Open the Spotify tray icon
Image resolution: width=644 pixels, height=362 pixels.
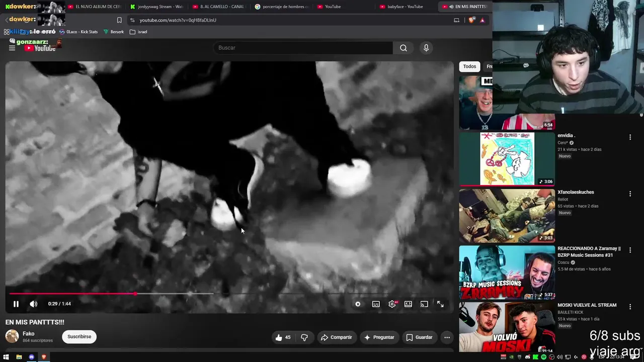click(x=544, y=357)
